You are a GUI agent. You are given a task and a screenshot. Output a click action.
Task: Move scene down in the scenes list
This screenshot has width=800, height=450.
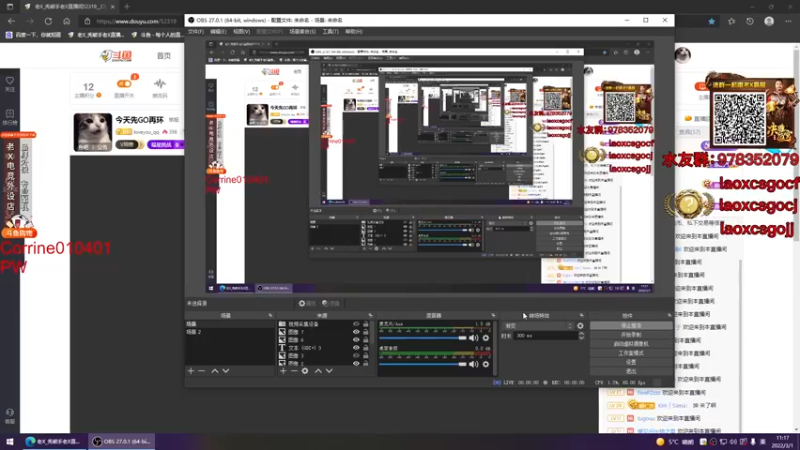pyautogui.click(x=226, y=371)
